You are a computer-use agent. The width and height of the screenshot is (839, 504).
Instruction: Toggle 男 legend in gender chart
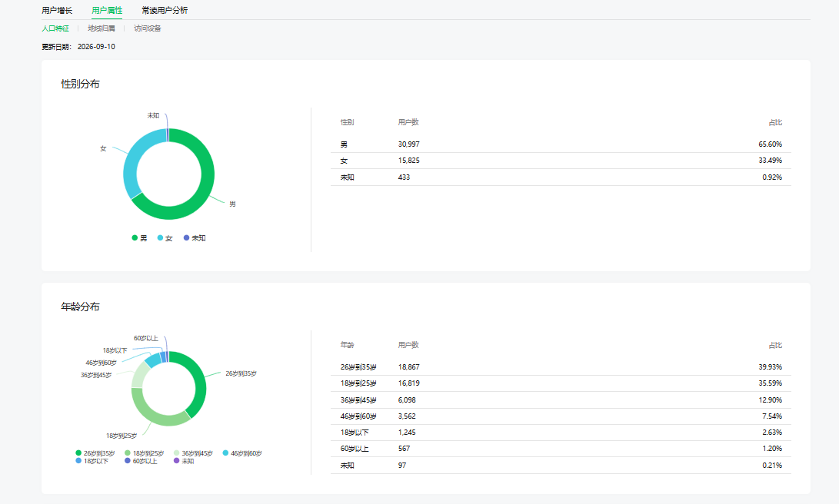pos(139,238)
